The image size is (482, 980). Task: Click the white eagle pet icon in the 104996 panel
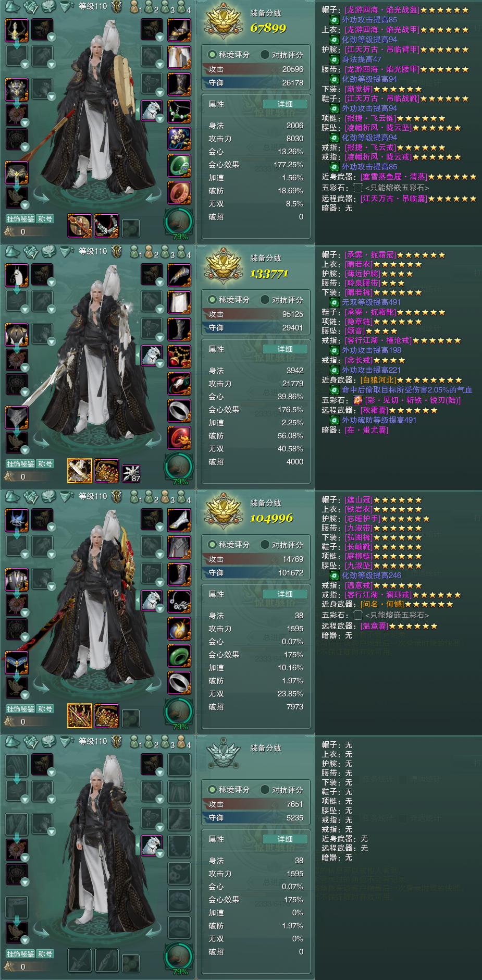152,601
